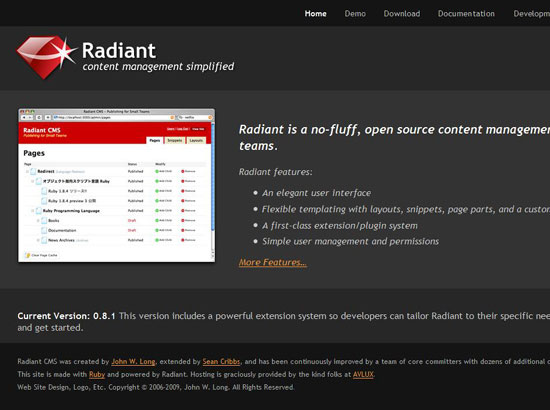550x410 pixels.
Task: Visit the AVLUX hosting link
Action: (x=363, y=375)
